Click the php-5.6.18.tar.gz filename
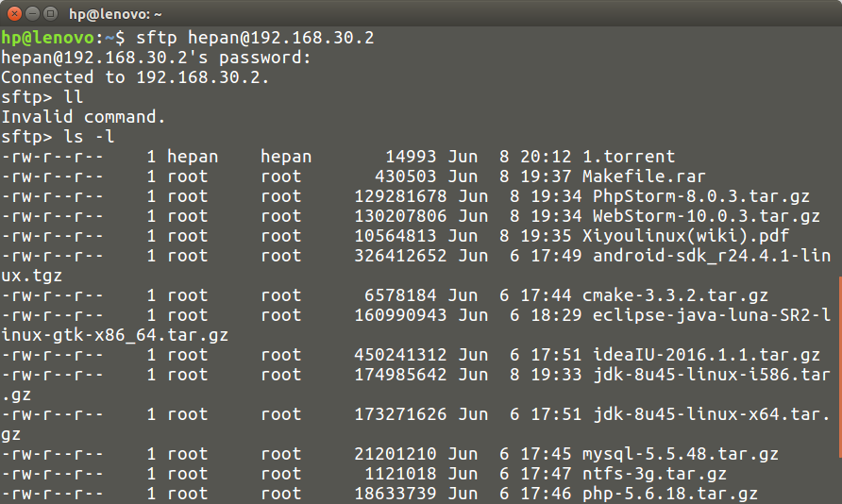 (670, 494)
